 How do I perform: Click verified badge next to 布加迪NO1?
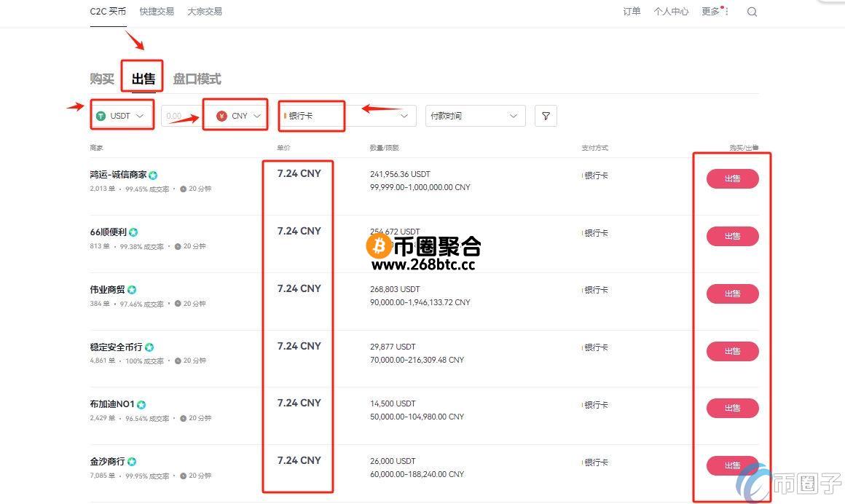pyautogui.click(x=141, y=405)
